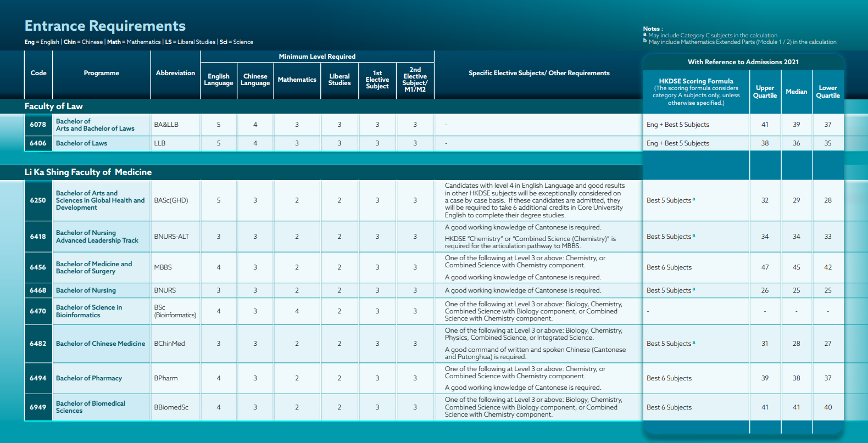Click programme code 6470

click(38, 311)
